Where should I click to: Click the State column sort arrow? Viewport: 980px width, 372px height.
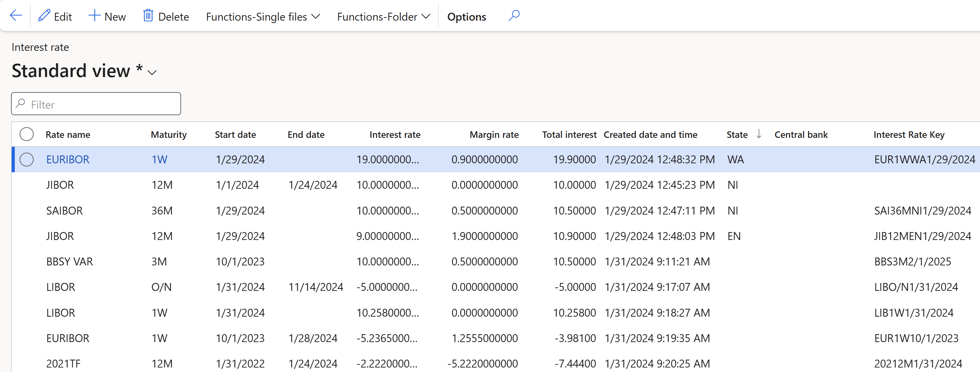click(759, 134)
